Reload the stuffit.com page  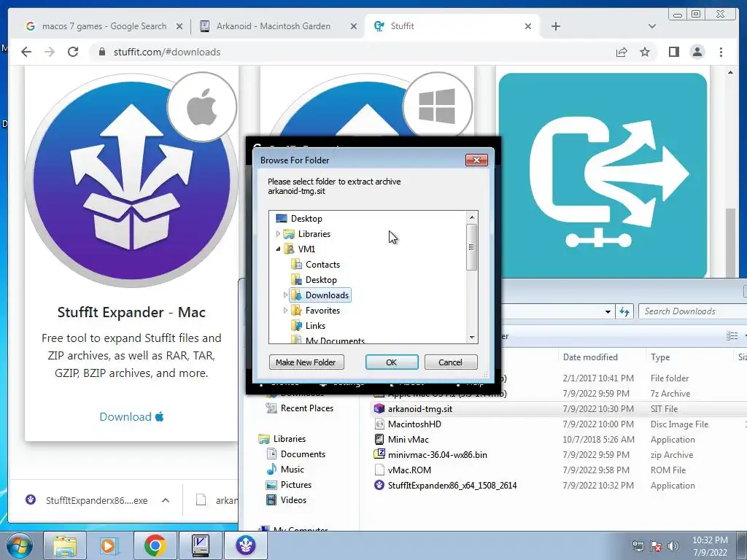[73, 52]
